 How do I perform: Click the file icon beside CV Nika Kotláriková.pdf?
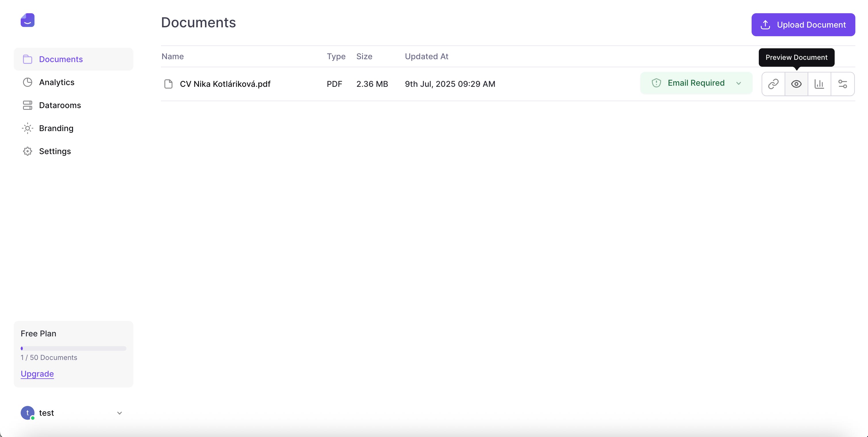[168, 84]
